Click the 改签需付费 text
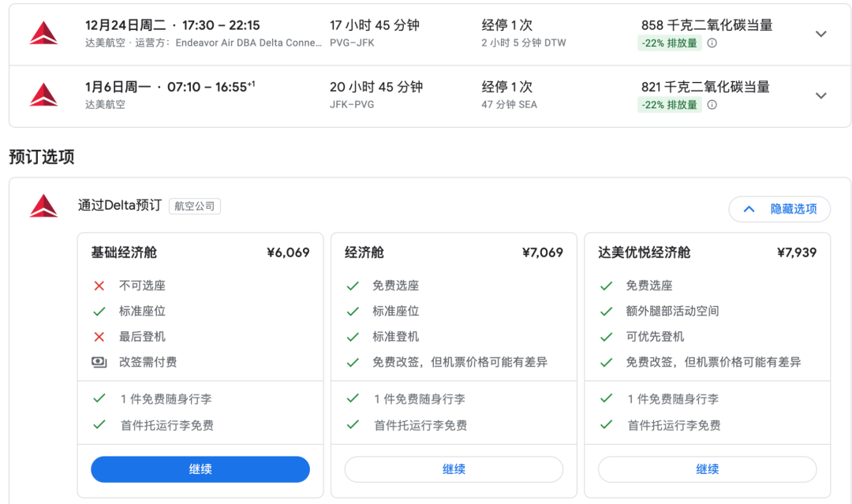Image resolution: width=852 pixels, height=504 pixels. pyautogui.click(x=148, y=362)
